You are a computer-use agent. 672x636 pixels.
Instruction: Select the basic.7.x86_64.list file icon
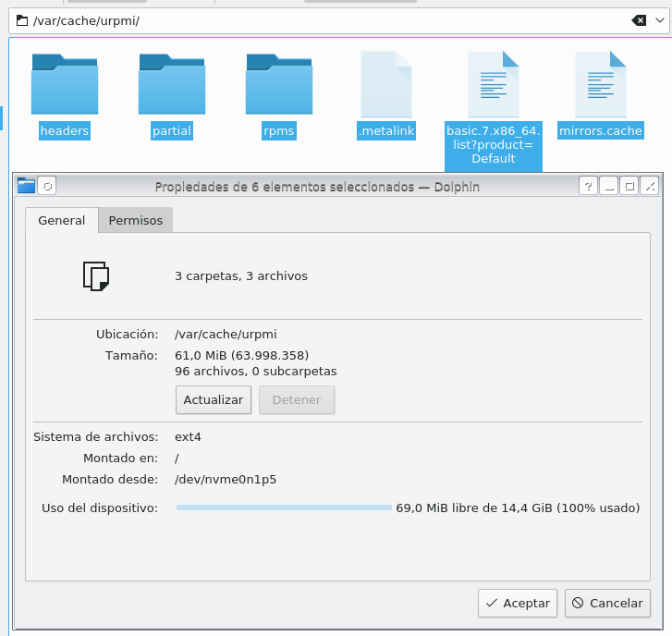[494, 84]
